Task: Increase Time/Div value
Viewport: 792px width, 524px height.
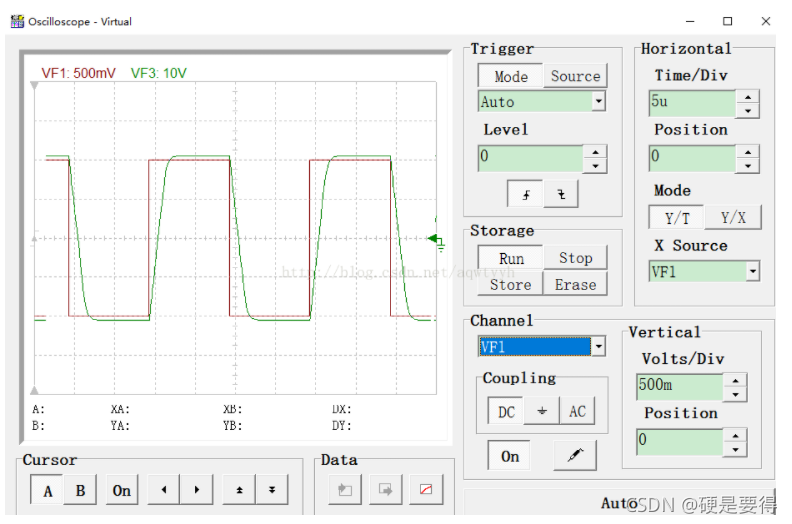Action: coord(748,97)
